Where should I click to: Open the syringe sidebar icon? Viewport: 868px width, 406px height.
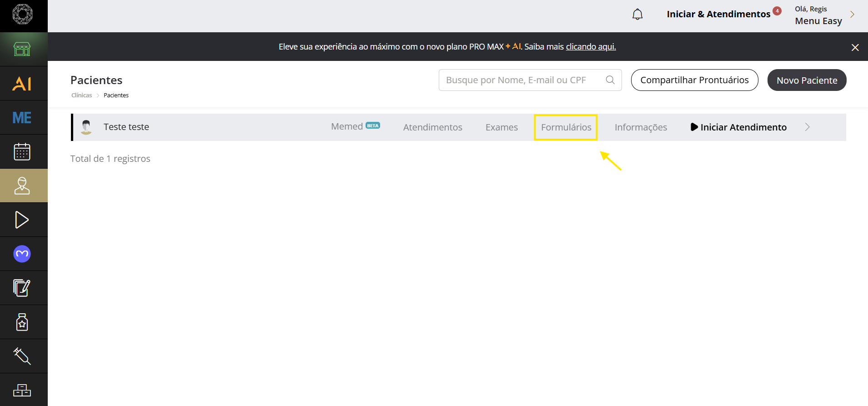coord(22,356)
